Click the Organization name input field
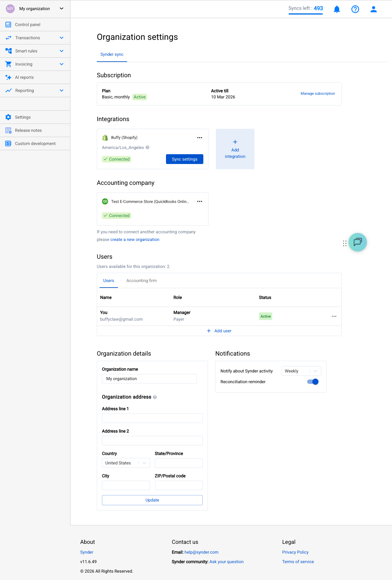The height and width of the screenshot is (580, 392). [149, 379]
